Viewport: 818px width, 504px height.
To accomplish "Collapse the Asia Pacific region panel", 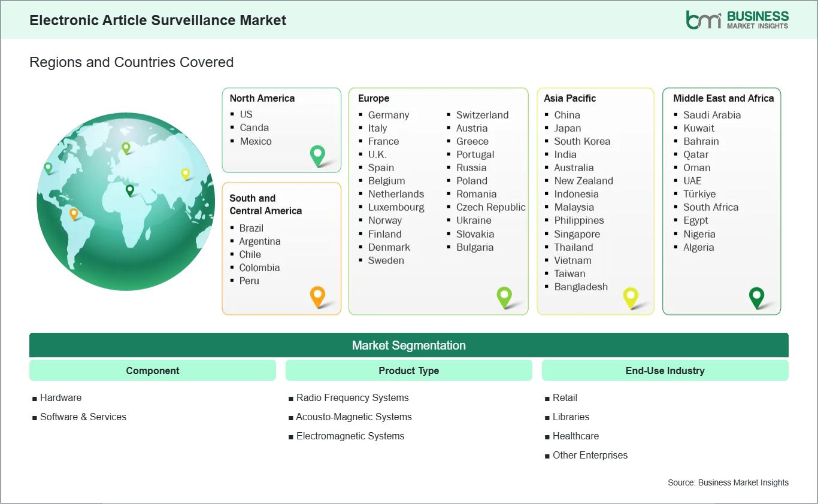I will pos(570,98).
